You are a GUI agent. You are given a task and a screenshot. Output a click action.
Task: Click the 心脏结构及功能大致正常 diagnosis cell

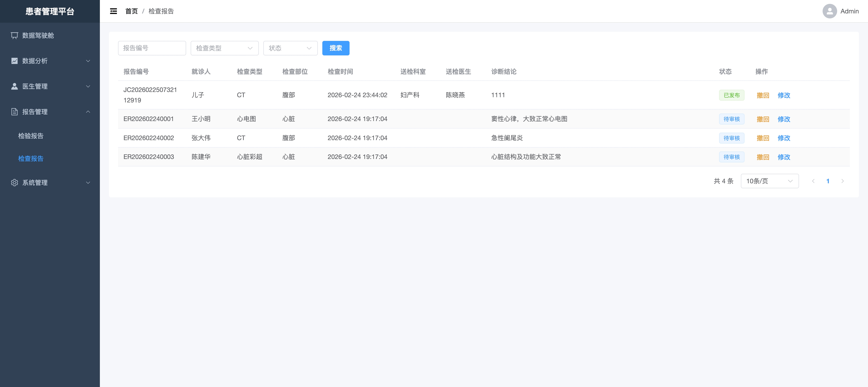click(x=526, y=157)
